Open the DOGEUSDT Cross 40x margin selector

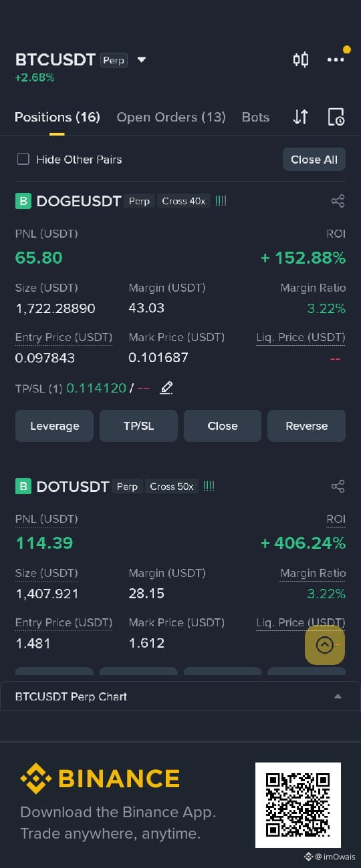click(x=184, y=201)
